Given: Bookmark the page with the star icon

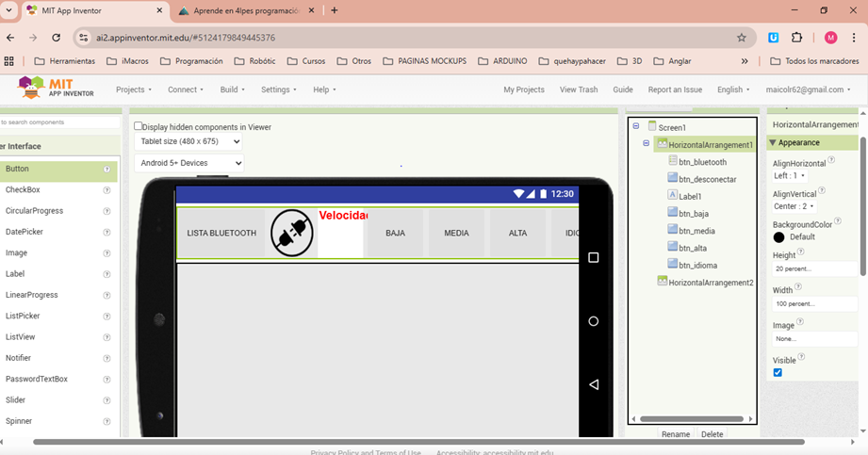Looking at the screenshot, I should point(741,38).
